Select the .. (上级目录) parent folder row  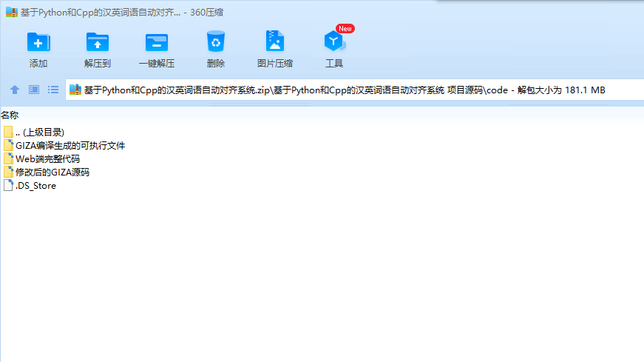34,132
